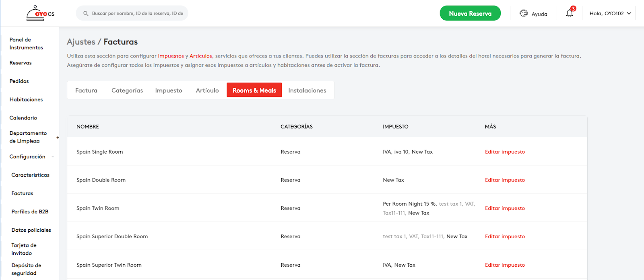Select the Spain Double Room name
Screen dimensions: 644x280
[x=101, y=180]
